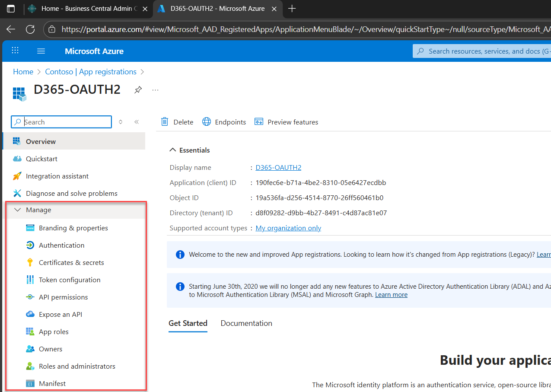Open Overview in the sidebar
Viewport: 551px width, 392px height.
74,141
